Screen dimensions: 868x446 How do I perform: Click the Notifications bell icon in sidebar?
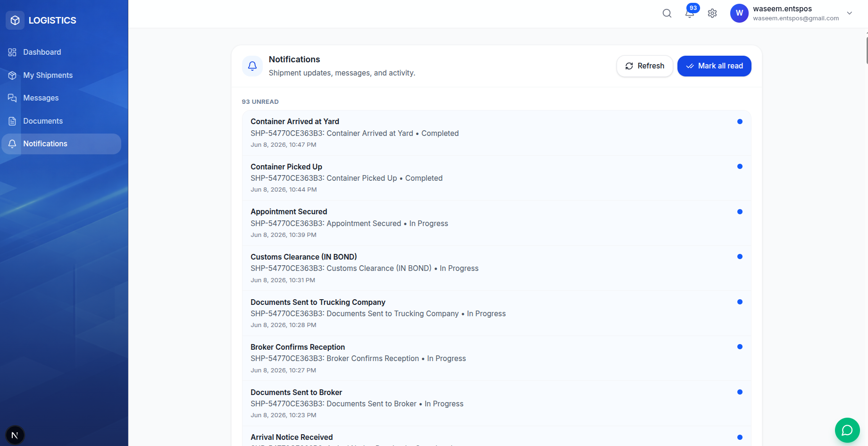point(12,143)
